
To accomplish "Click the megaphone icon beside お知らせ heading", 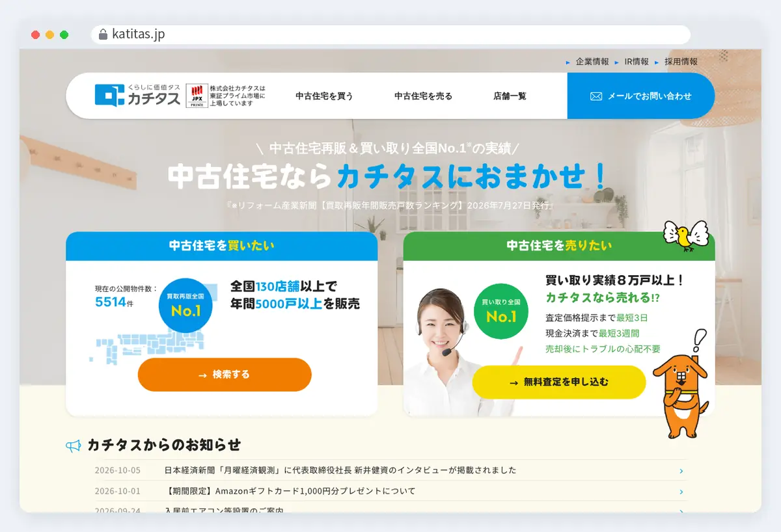I will 74,446.
